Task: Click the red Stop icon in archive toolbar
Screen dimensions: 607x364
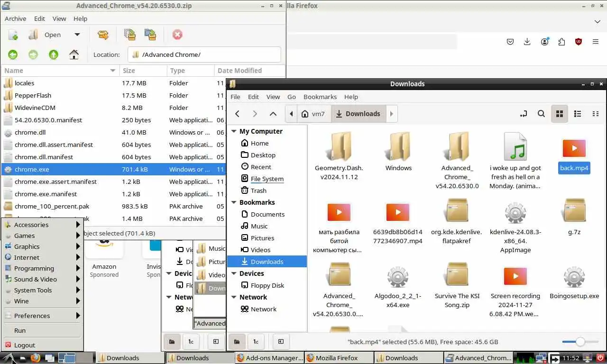Action: tap(177, 35)
